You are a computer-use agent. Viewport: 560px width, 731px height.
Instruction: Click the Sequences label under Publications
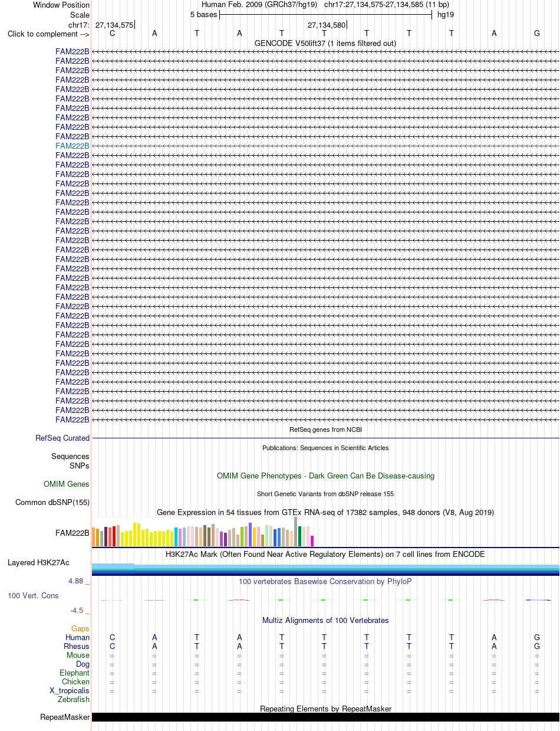(x=70, y=457)
